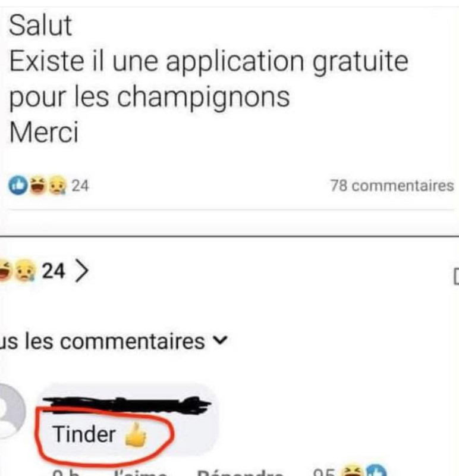Viewport: 459px width, 476px height.
Task: Click the thumbs-up emoji in the Tinder comment
Action: [x=136, y=435]
